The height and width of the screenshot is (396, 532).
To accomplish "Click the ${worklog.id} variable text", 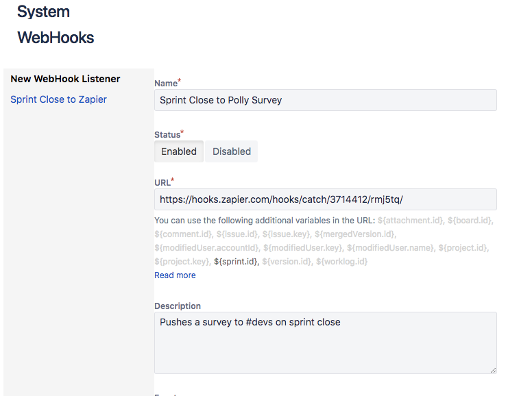I will tap(341, 262).
